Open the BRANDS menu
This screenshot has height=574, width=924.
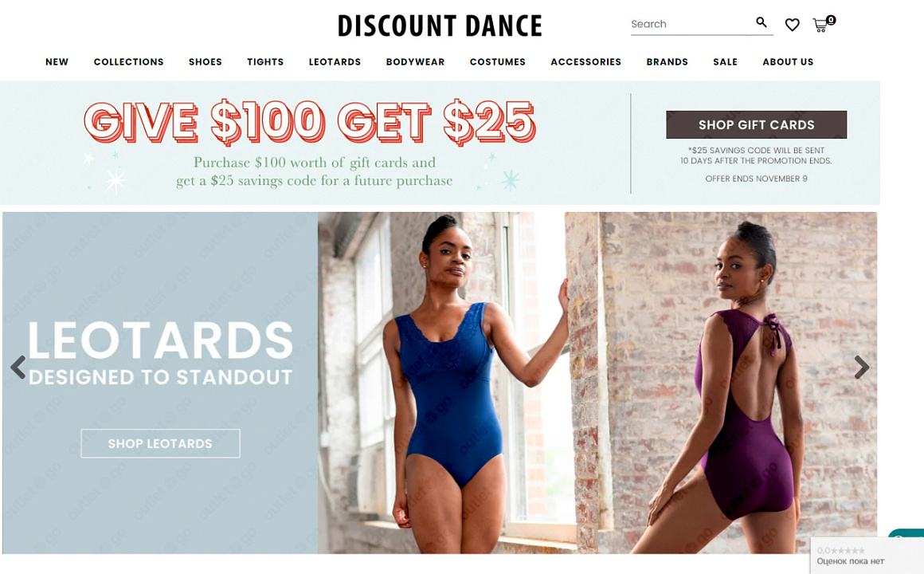pos(667,62)
